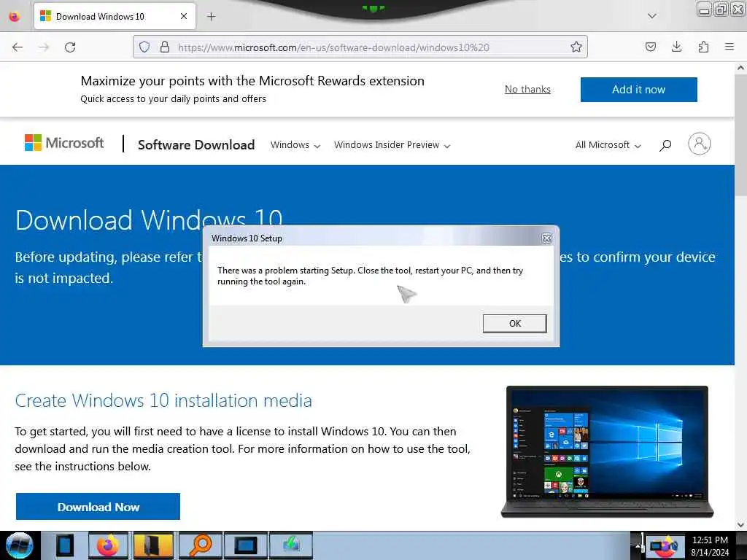Click the browser forward arrow

coord(44,47)
